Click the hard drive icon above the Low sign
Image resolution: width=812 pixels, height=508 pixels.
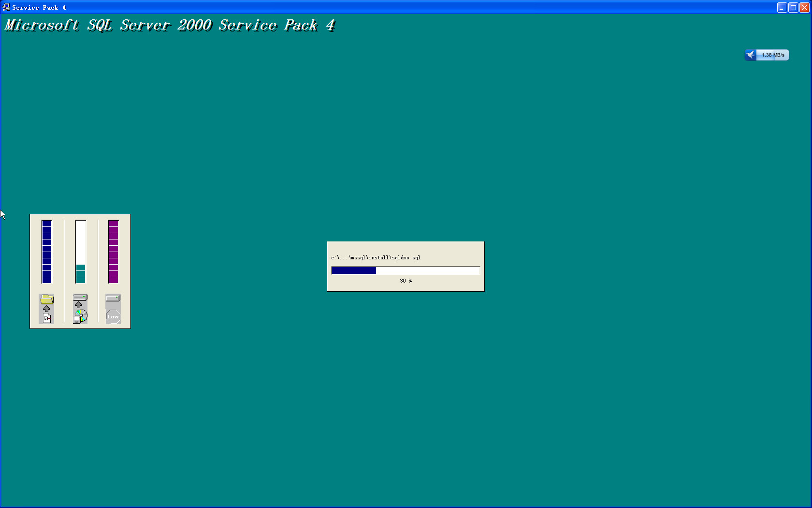pyautogui.click(x=113, y=298)
